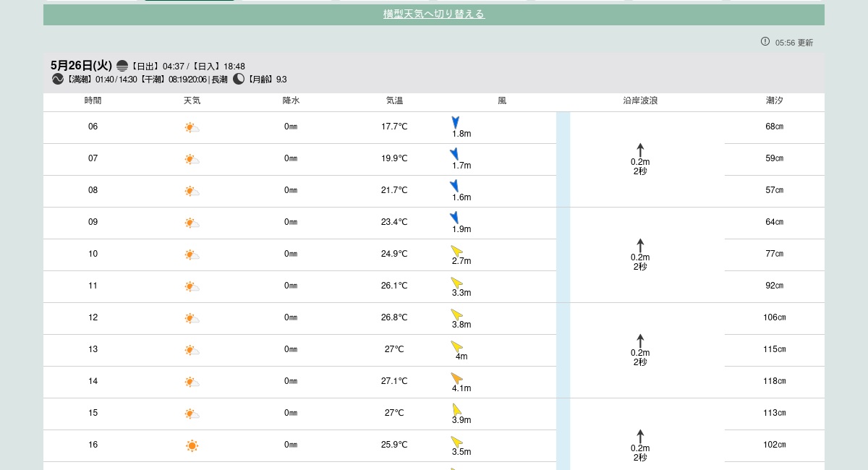868x470 pixels.
Task: Click the 77㎝ tide value
Action: [775, 254]
